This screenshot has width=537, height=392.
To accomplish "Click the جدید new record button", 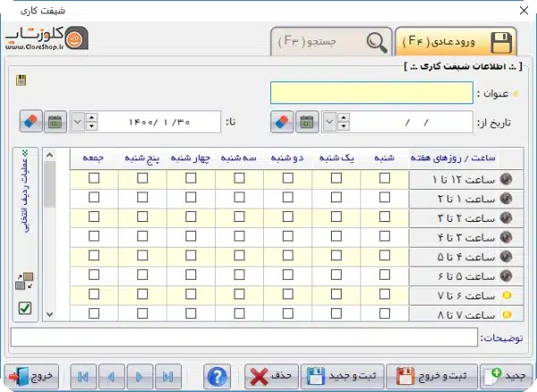I will tap(507, 377).
